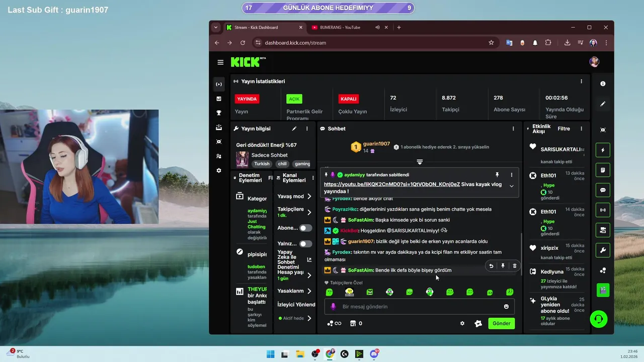The width and height of the screenshot is (644, 362).
Task: Click the Chrome address bar
Action: [x=375, y=43]
